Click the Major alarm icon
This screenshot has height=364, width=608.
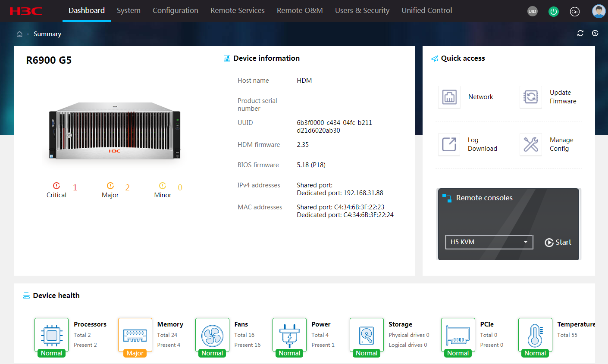pyautogui.click(x=110, y=186)
